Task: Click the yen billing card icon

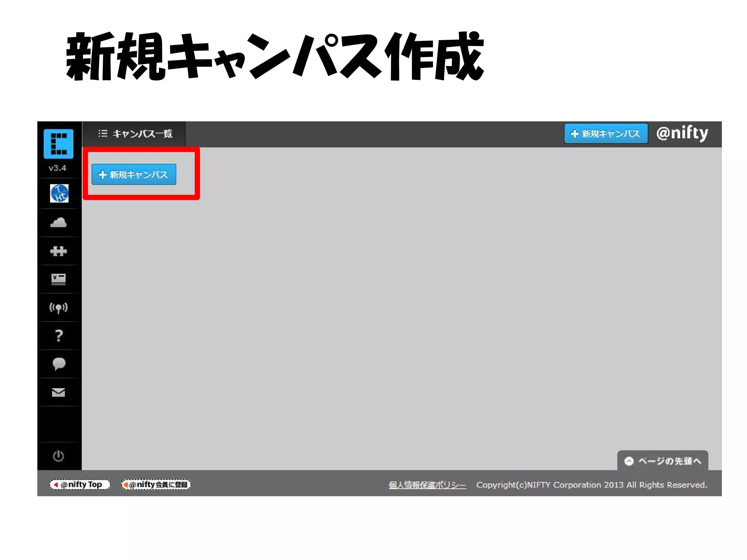Action: pyautogui.click(x=58, y=279)
